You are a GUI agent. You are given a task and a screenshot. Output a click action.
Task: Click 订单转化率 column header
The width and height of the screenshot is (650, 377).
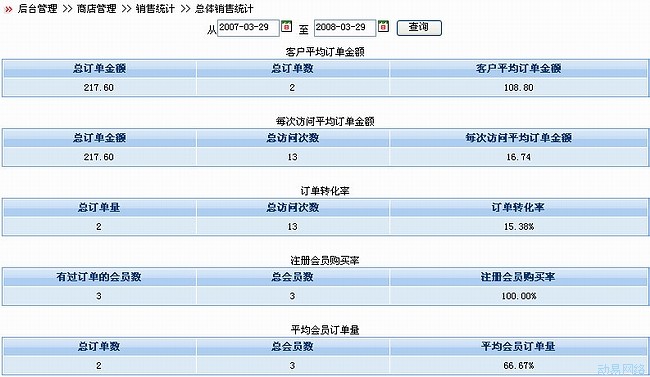[518, 207]
